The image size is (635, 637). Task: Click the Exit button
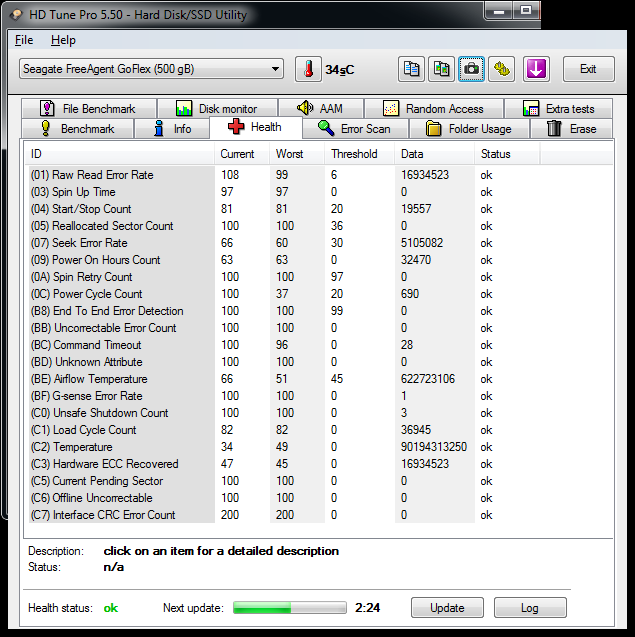point(588,69)
